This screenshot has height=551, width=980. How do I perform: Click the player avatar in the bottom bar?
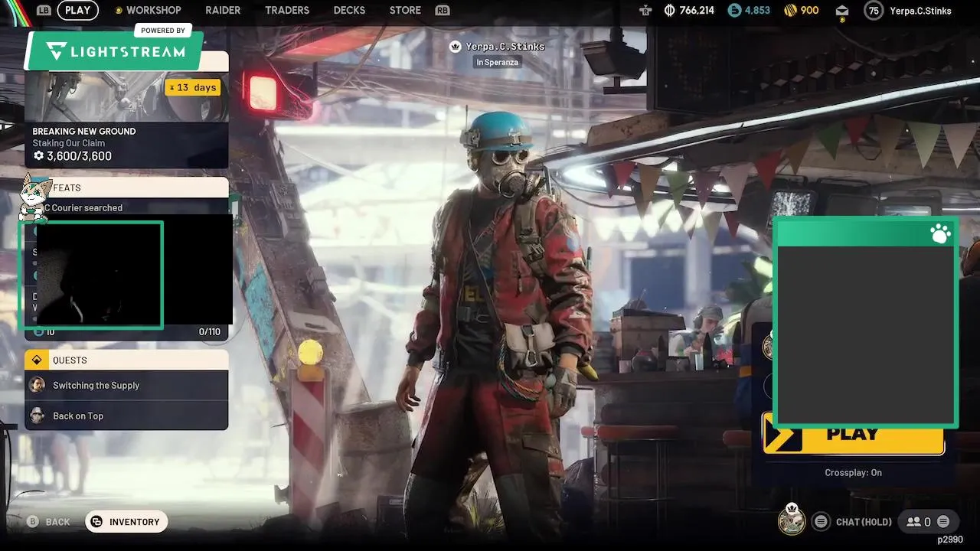point(792,520)
